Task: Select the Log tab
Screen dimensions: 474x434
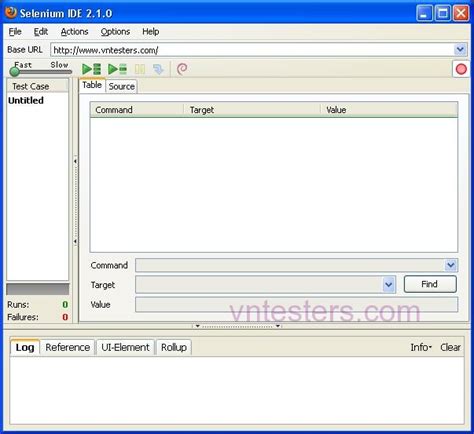Action: point(25,347)
